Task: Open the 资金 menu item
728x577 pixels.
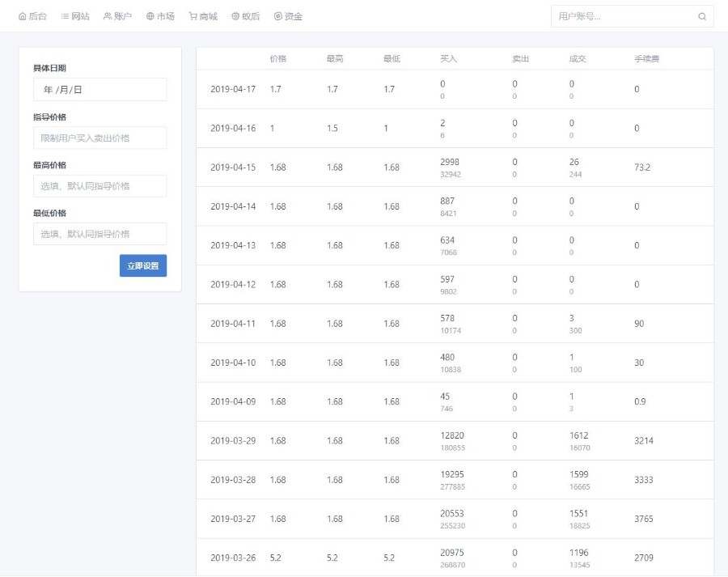Action: point(288,16)
